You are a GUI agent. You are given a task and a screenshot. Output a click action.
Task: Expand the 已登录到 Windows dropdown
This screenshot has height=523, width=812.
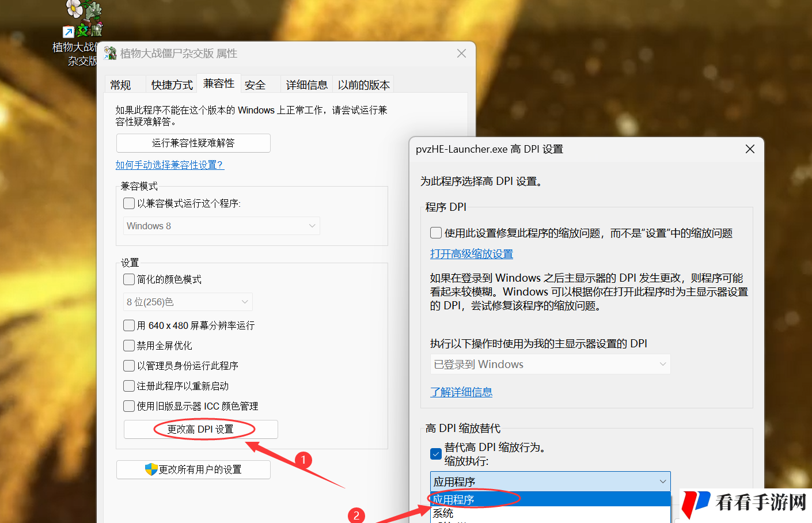pyautogui.click(x=551, y=364)
